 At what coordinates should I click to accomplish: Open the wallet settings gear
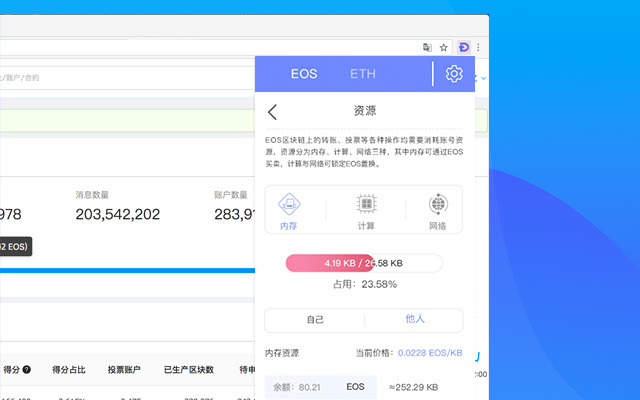coord(454,74)
